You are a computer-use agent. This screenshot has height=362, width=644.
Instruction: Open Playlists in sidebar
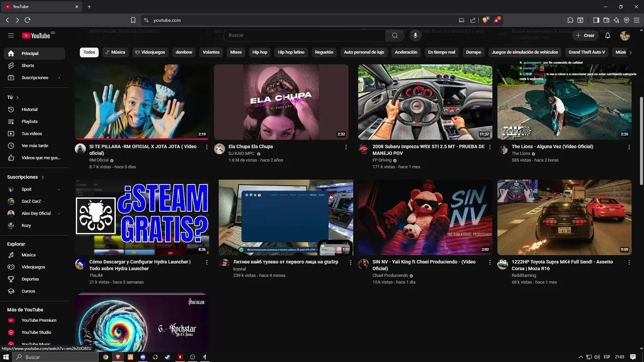(34, 121)
